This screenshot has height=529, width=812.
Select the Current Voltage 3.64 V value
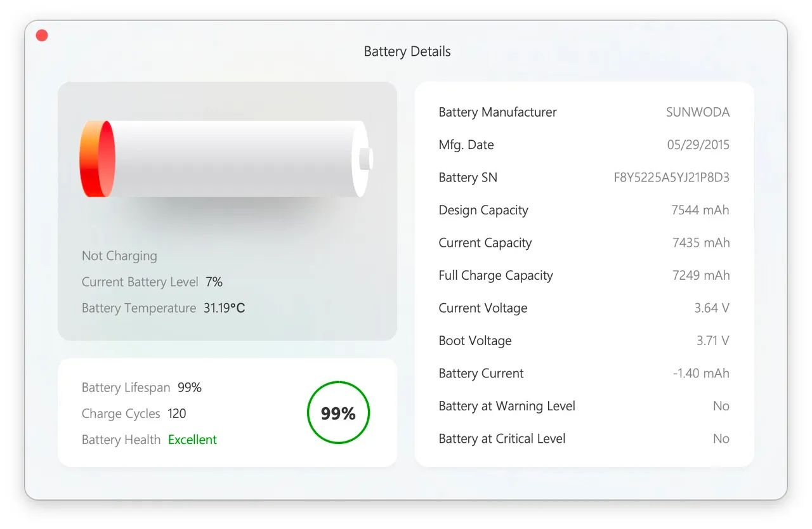coord(712,308)
